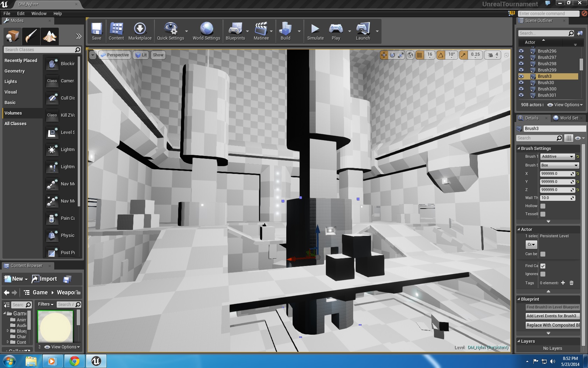The width and height of the screenshot is (588, 368).
Task: Click Replace With Composited Blueprint button
Action: [x=553, y=325]
